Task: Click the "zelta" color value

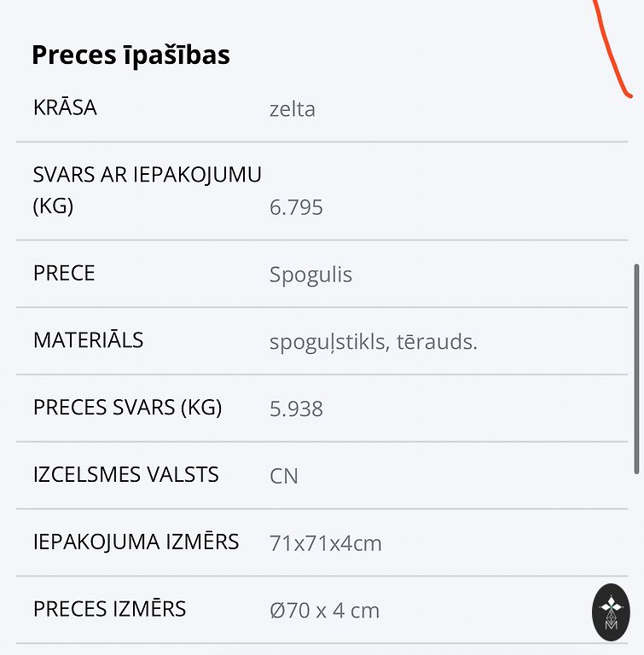Action: 293,109
